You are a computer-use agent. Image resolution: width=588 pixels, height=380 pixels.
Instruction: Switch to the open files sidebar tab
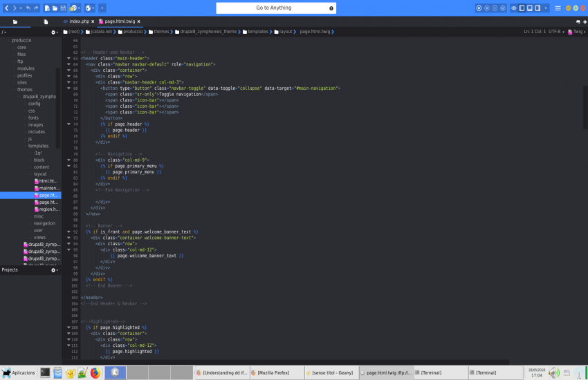pos(46,21)
